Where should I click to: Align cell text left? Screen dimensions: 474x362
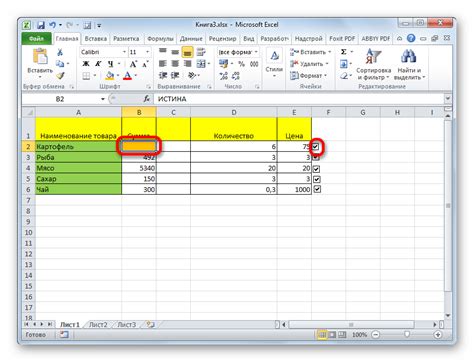(163, 63)
